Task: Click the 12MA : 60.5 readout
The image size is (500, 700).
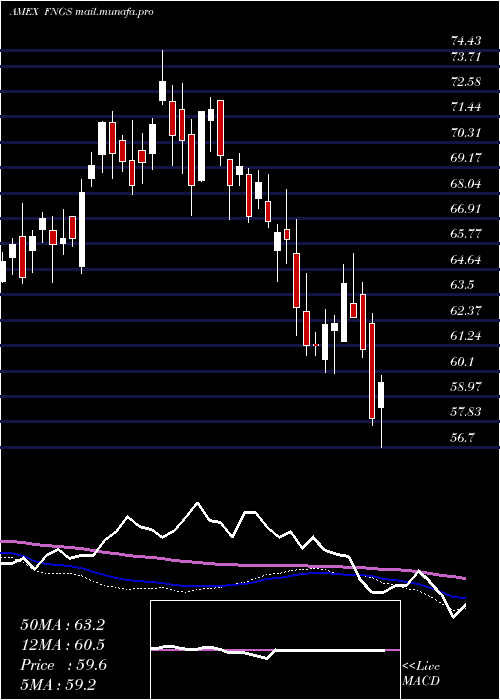Action: 62,645
